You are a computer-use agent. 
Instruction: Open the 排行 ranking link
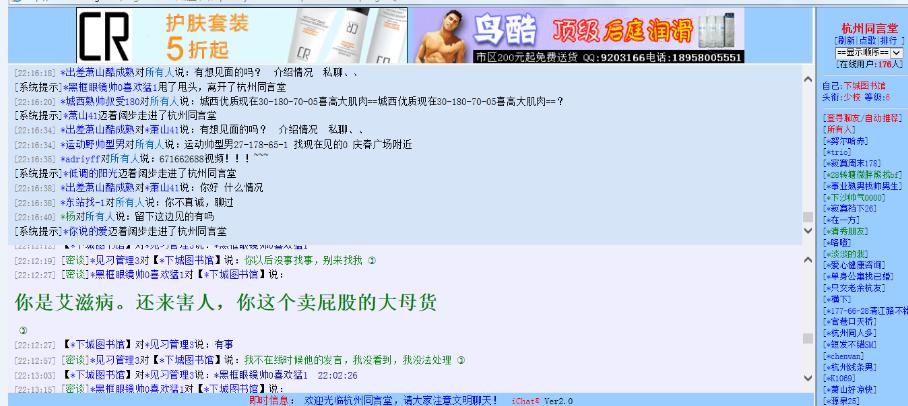click(889, 40)
